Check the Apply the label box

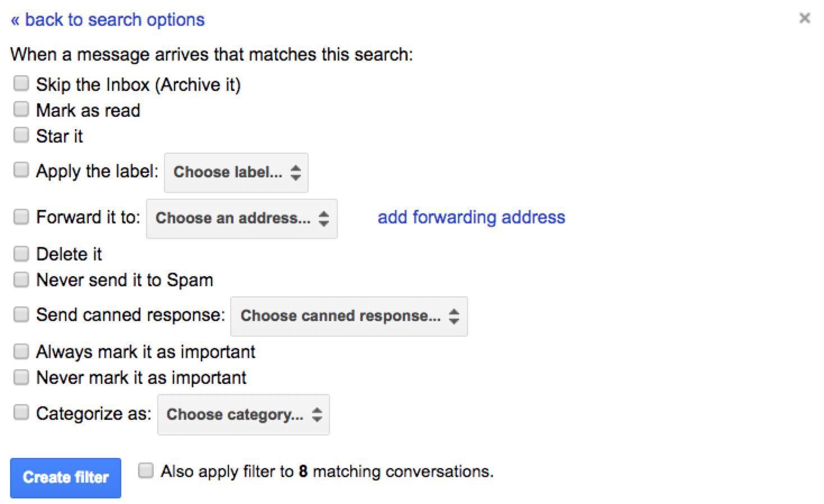[x=21, y=169]
